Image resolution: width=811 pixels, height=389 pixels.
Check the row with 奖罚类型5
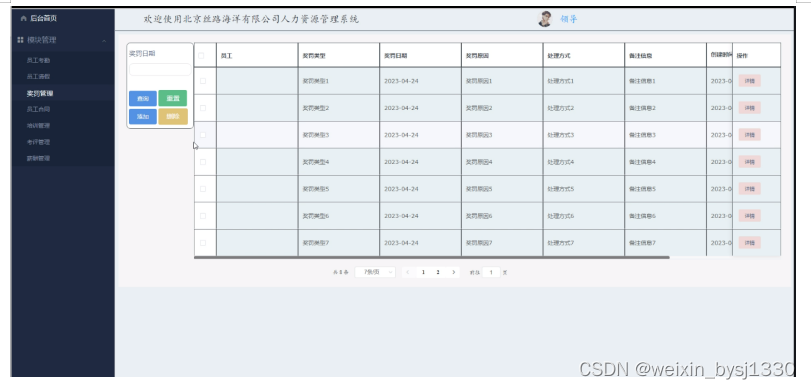[x=203, y=189]
